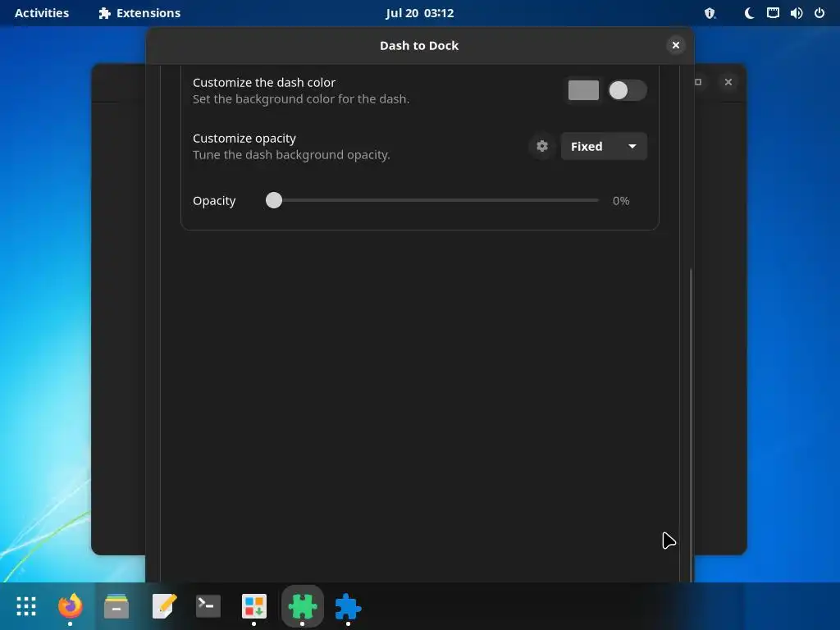Close the background Extensions window
Screen dimensions: 840x630
point(728,82)
